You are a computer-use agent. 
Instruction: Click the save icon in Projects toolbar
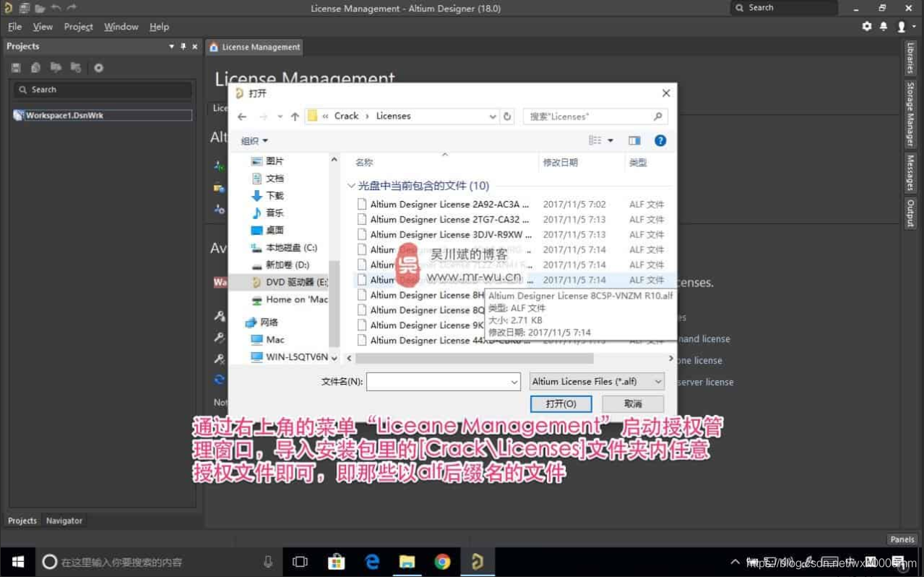pyautogui.click(x=16, y=68)
